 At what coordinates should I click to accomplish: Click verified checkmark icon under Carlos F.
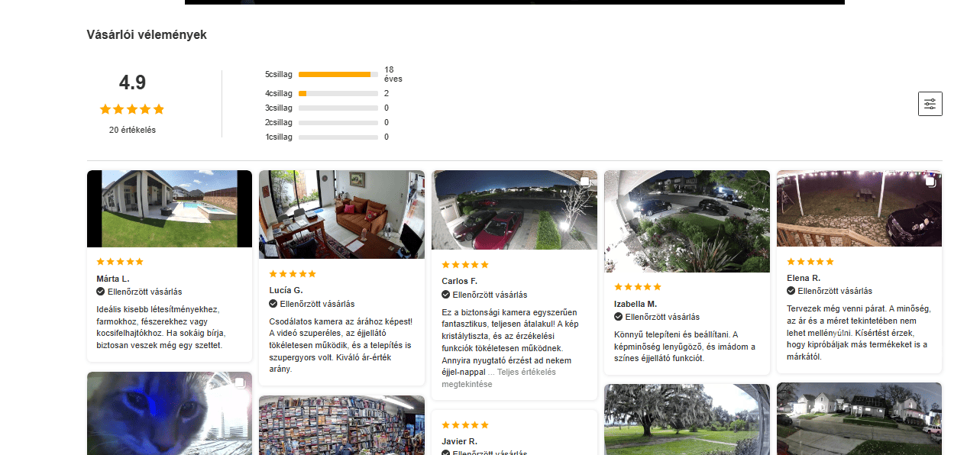[x=446, y=295]
